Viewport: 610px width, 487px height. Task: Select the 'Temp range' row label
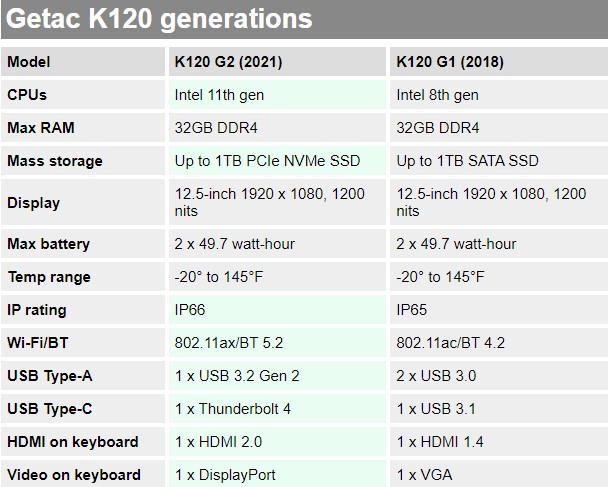pos(49,277)
